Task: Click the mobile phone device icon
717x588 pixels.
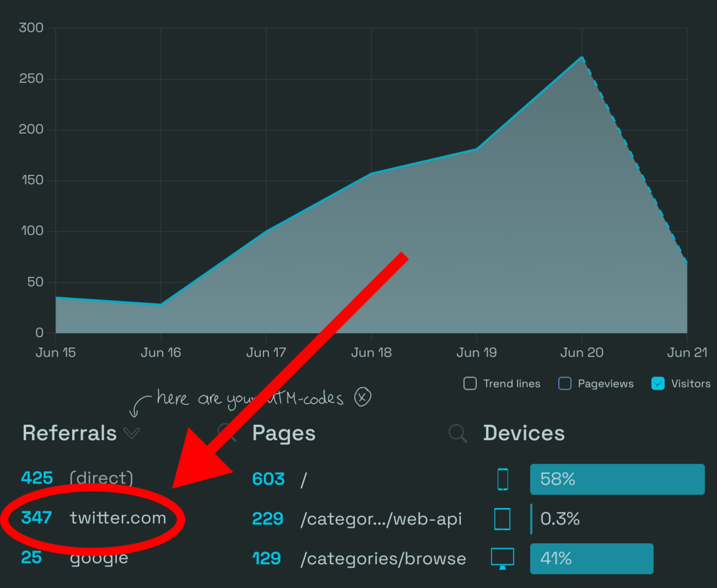Action: (503, 479)
